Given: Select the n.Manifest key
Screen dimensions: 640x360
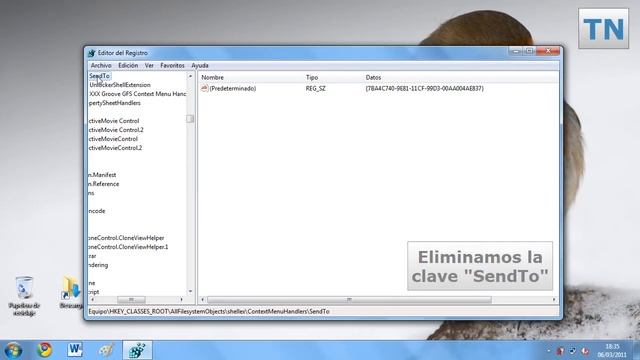Looking at the screenshot, I should click(102, 175).
